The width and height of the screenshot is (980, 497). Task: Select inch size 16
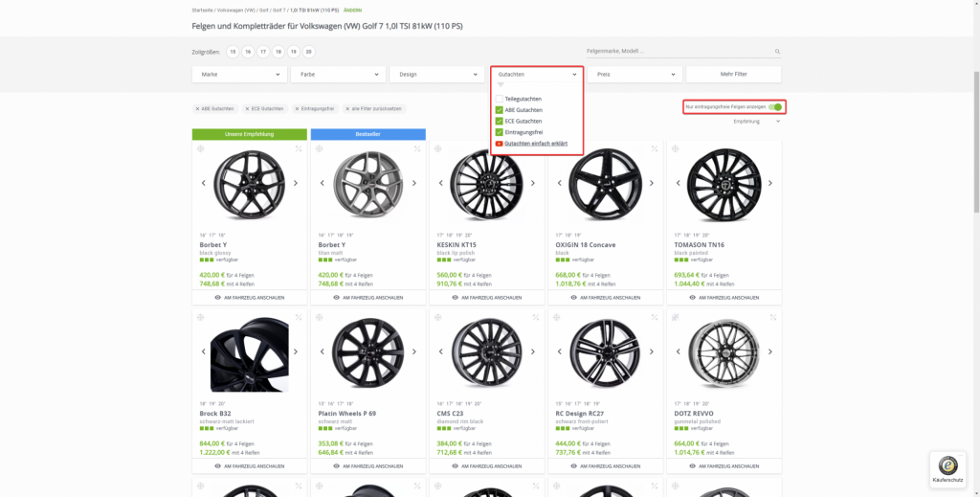248,52
